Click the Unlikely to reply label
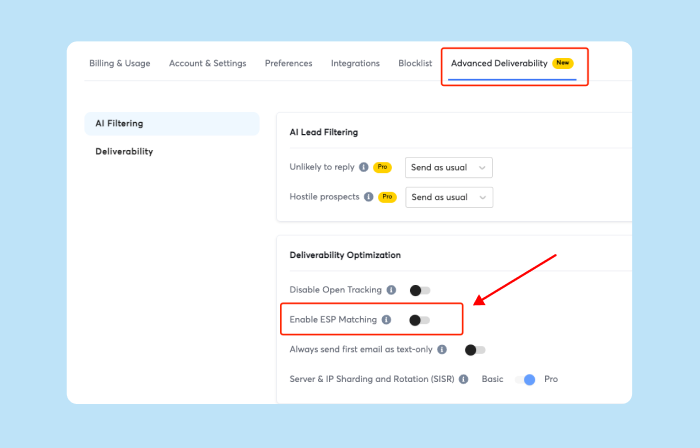The width and height of the screenshot is (700, 448). [x=322, y=167]
